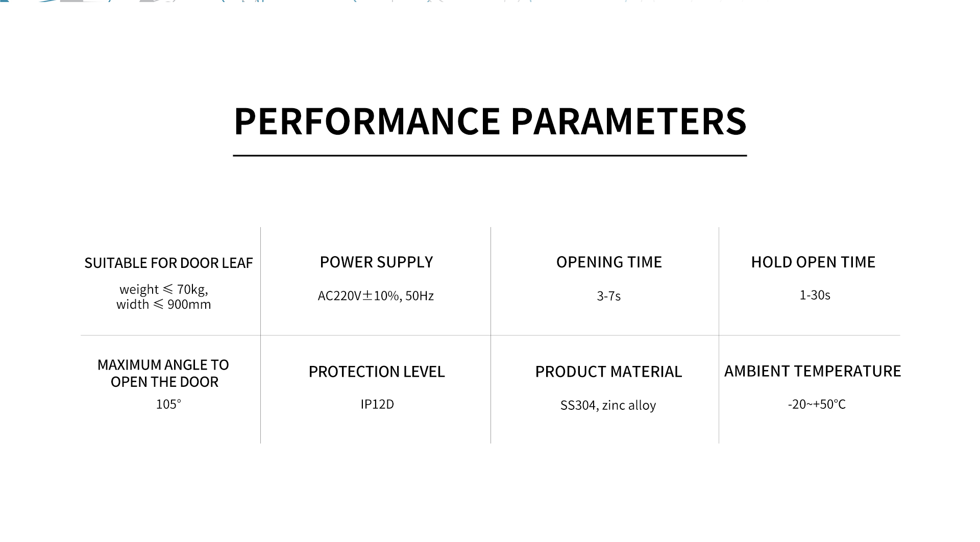This screenshot has height=542, width=980.
Task: Select the AMBIENT TEMPERATURE heading
Action: (813, 371)
